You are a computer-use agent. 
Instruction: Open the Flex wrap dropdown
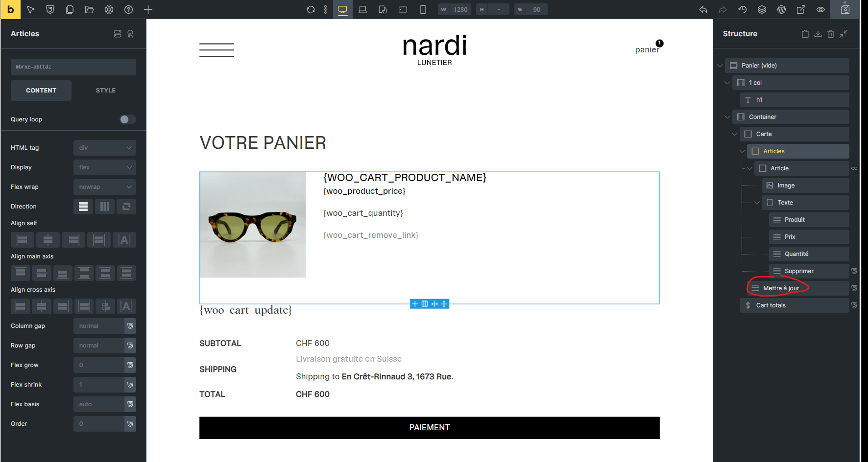pos(104,187)
